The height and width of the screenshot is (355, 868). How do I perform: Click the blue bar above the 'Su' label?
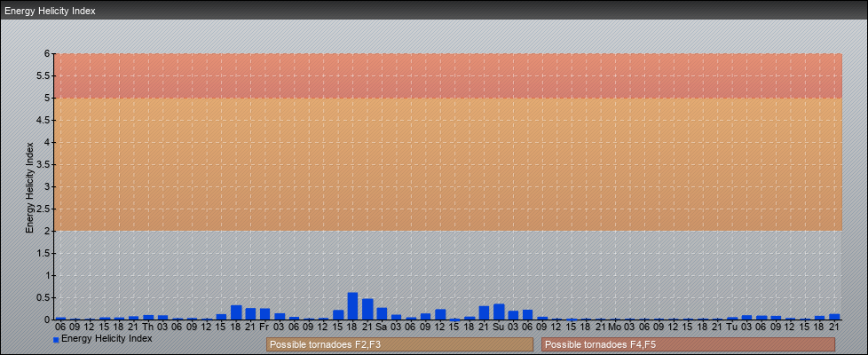point(499,312)
